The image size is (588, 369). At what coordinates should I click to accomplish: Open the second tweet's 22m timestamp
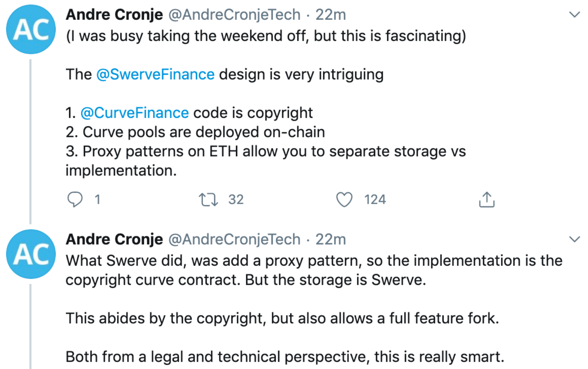pyautogui.click(x=330, y=239)
